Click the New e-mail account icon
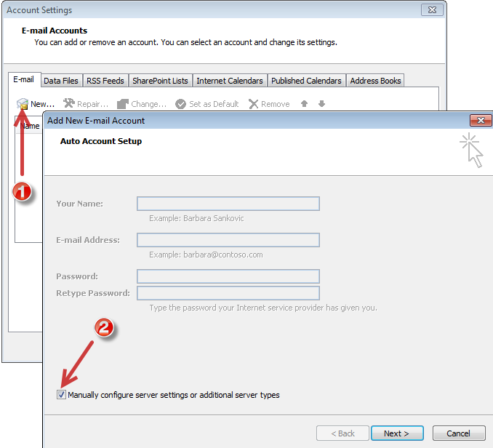This screenshot has width=493, height=448. pos(23,104)
